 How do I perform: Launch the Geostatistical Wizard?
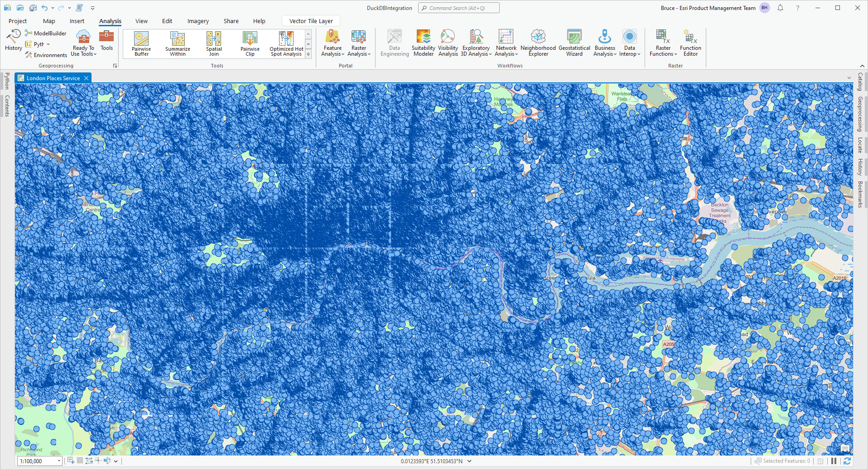[x=574, y=43]
